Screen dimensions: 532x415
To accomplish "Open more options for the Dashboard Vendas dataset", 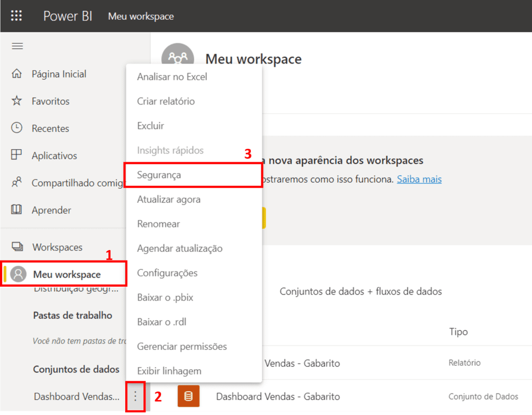I will point(135,396).
